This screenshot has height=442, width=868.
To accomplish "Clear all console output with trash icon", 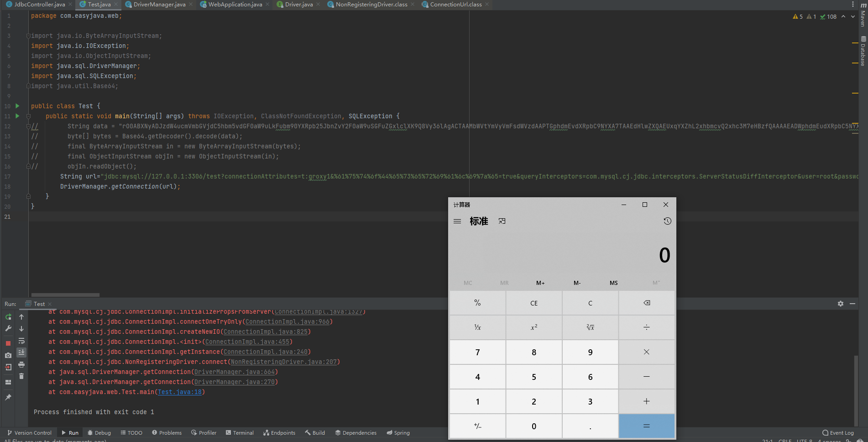I will [21, 376].
